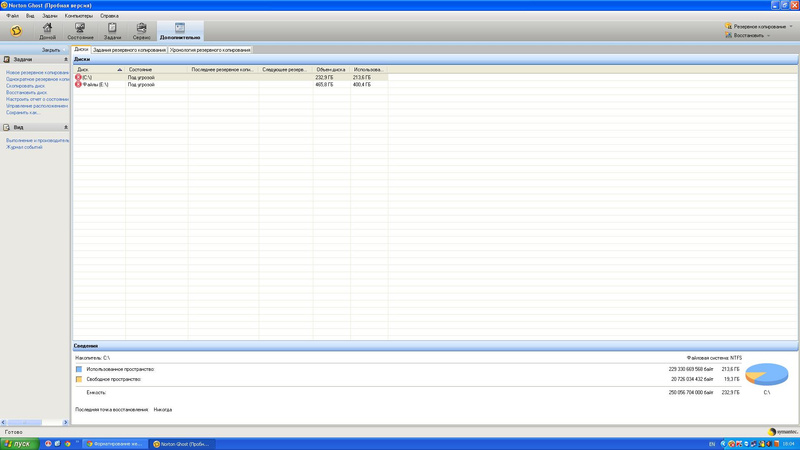Image resolution: width=800 pixels, height=450 pixels.
Task: Click the red error icon beside Файлы (E:\)
Action: coord(78,85)
